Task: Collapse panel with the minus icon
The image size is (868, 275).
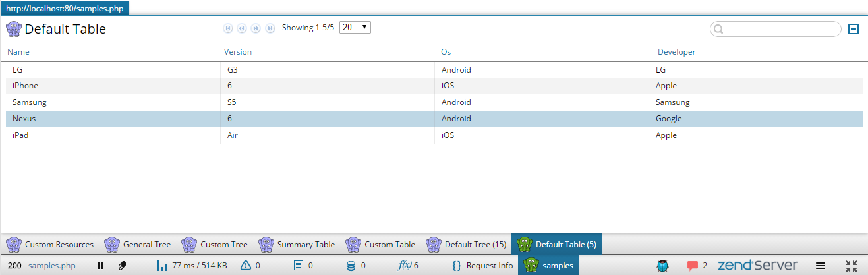Action: (854, 29)
